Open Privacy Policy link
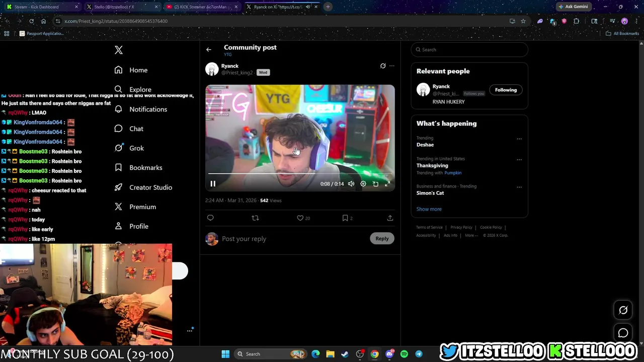This screenshot has width=644, height=362. pos(461,227)
